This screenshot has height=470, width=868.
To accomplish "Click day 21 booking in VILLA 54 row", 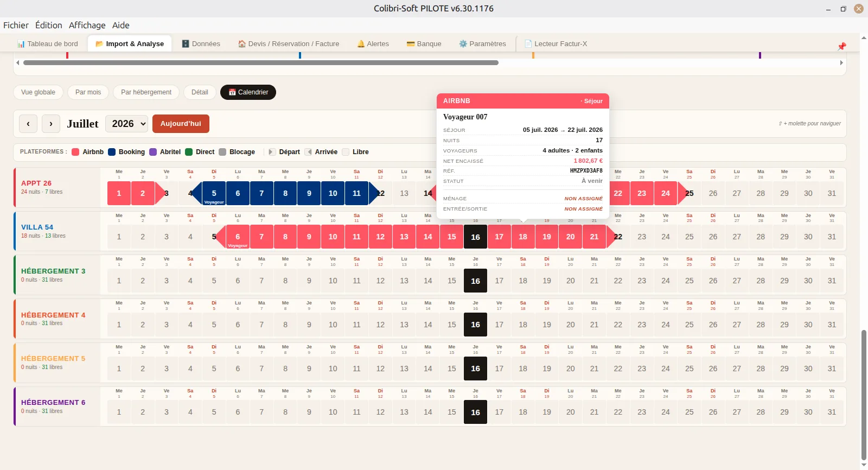I will (x=594, y=237).
